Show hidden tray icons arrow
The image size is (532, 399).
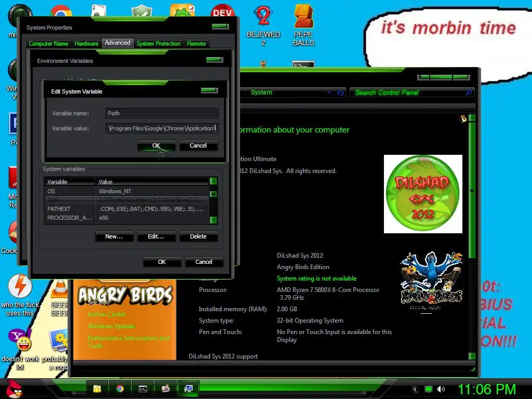coord(415,390)
